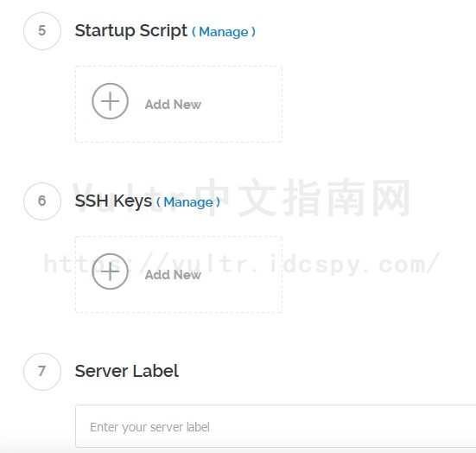Screen dimensions: 476x453
Task: Click the vultr.idcspy.com watermark URL
Action: click(x=241, y=264)
